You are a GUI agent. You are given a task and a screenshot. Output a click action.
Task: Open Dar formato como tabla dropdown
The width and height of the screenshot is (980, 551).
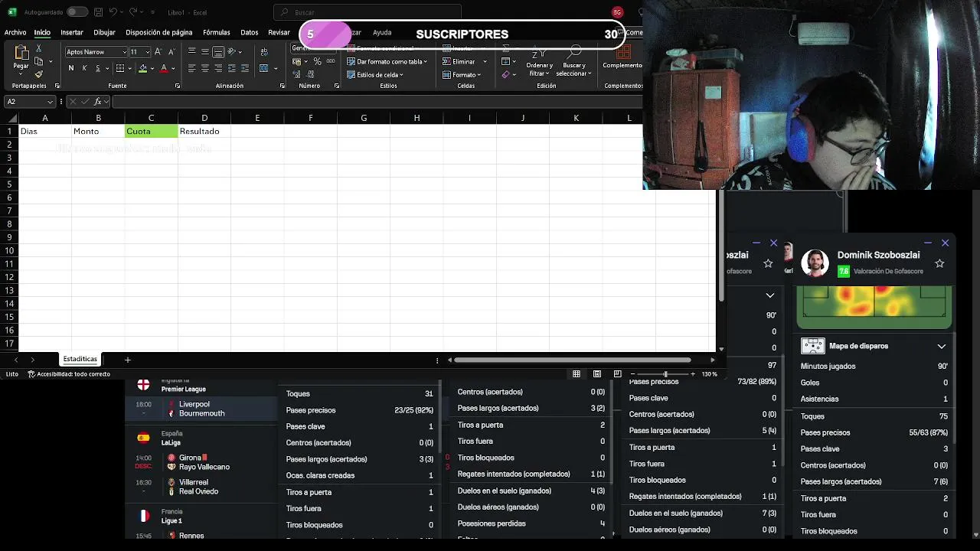click(387, 61)
